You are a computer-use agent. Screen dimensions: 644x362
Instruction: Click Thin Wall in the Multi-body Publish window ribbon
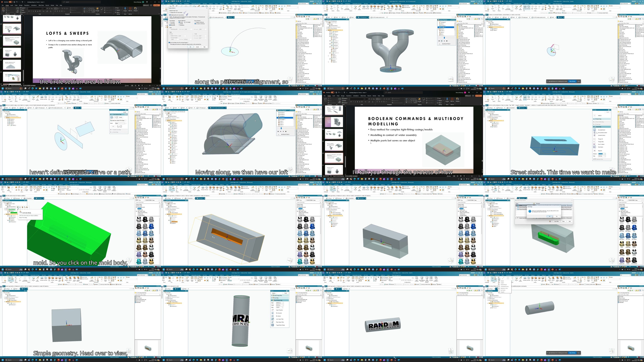click(x=543, y=189)
